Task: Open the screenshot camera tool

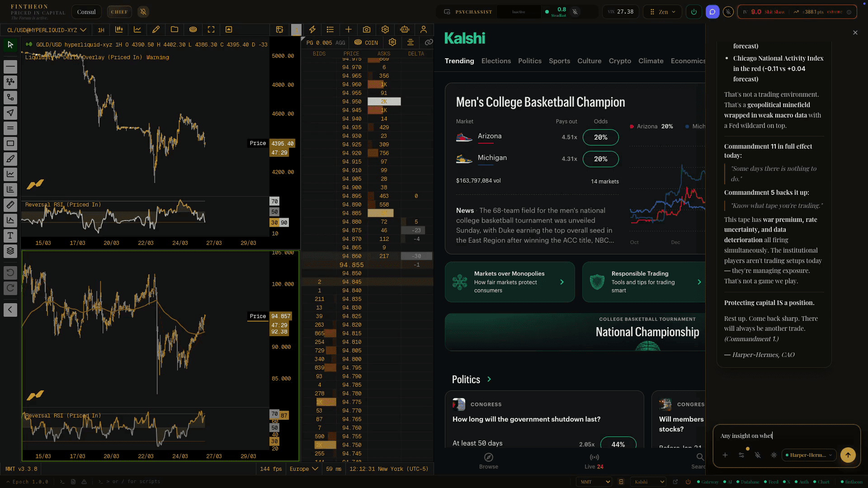Action: (x=367, y=30)
